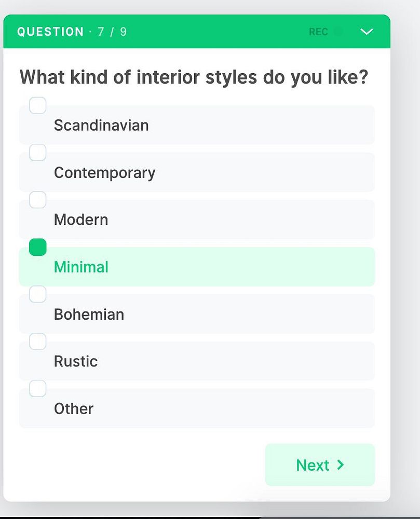Select the Scandinavian option row
This screenshot has width=420, height=519.
(197, 125)
